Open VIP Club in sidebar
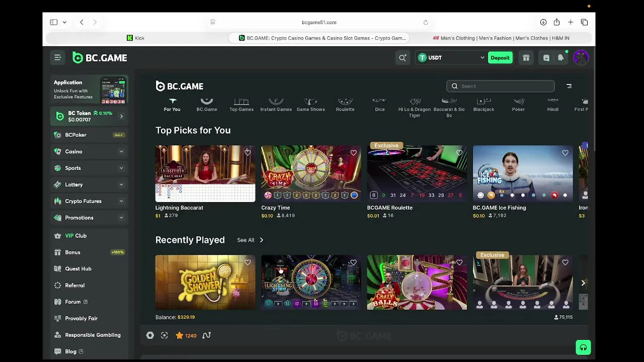Screen dimensions: 644x362 point(89,235)
